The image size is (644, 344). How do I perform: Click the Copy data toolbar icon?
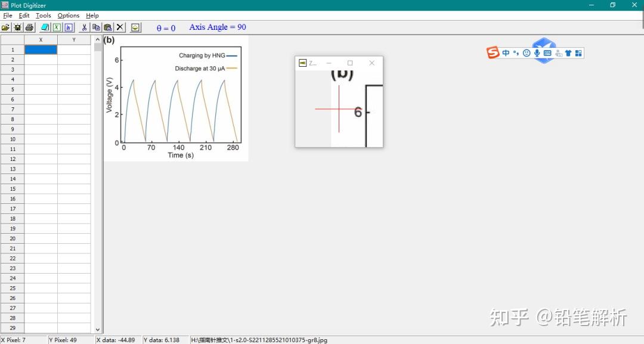[x=96, y=27]
